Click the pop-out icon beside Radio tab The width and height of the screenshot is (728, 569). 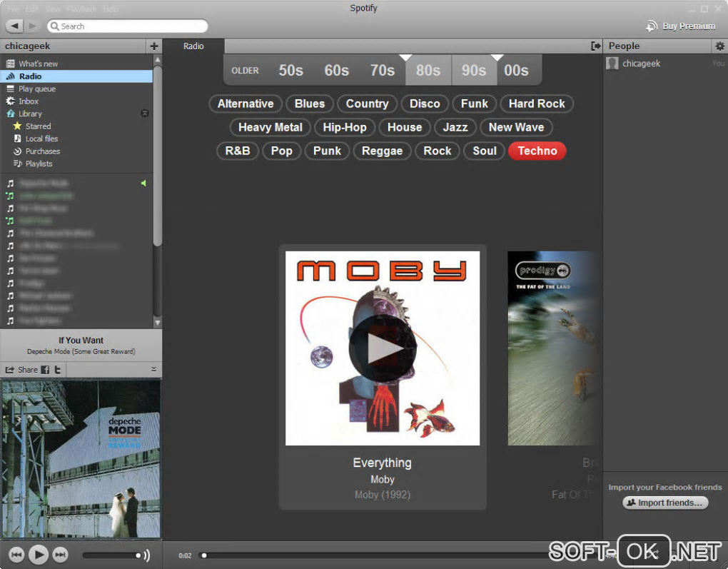(596, 46)
